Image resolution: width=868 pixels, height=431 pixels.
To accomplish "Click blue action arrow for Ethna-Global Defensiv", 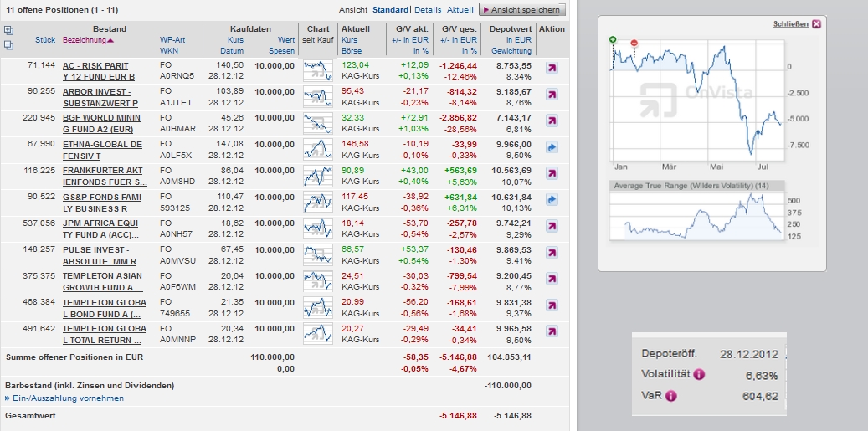I will pyautogui.click(x=552, y=148).
